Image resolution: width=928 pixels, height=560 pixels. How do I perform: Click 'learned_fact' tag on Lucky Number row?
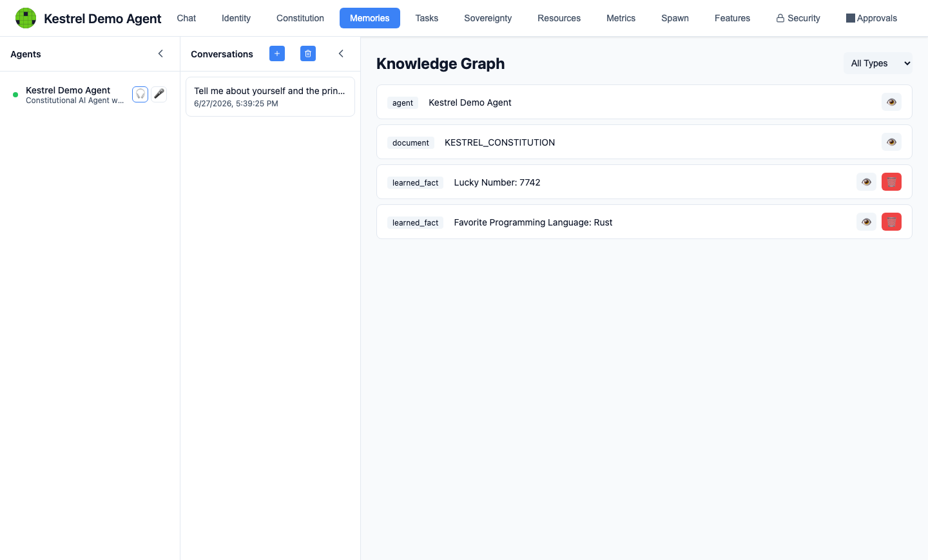tap(415, 182)
